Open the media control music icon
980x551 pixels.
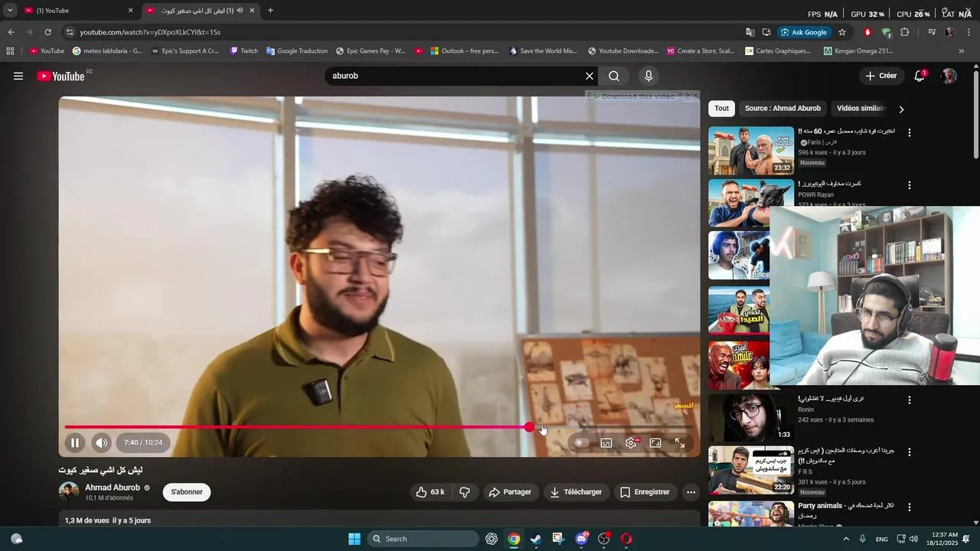(932, 32)
